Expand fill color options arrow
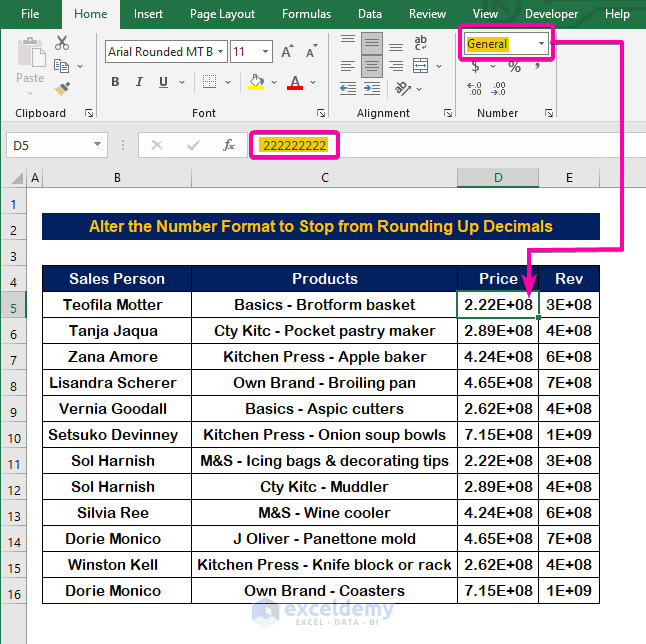646x644 pixels. 274,82
